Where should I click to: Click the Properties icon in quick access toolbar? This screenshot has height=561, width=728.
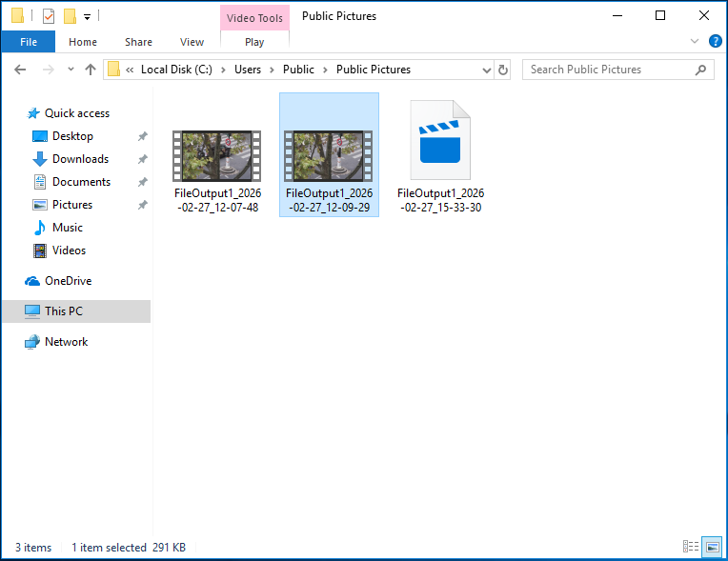(49, 16)
